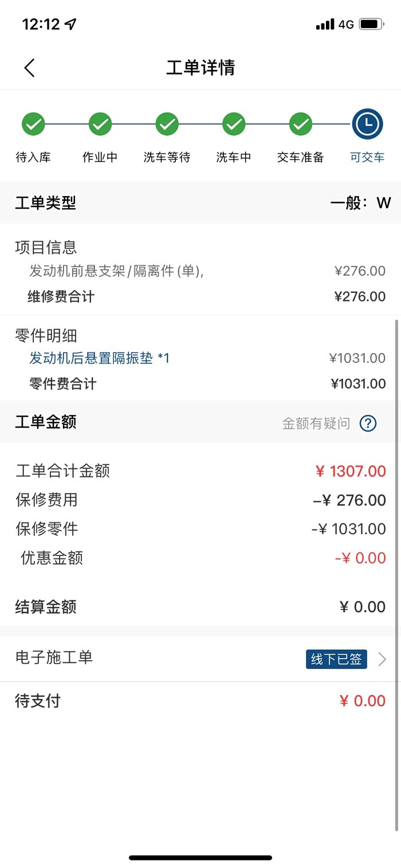The width and height of the screenshot is (401, 868).
Task: Tap the 线下已签 badge button
Action: point(336,659)
